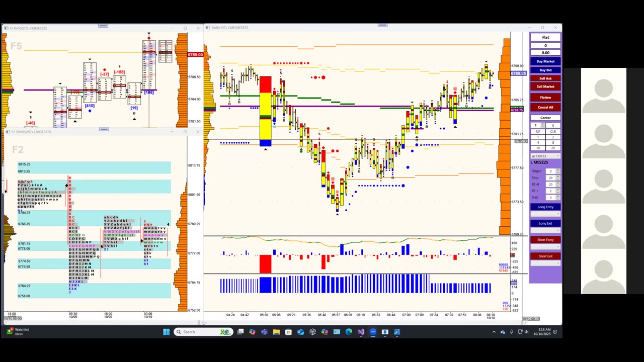Open Visual Studio from the taskbar
This screenshot has height=362, width=644.
[361, 332]
